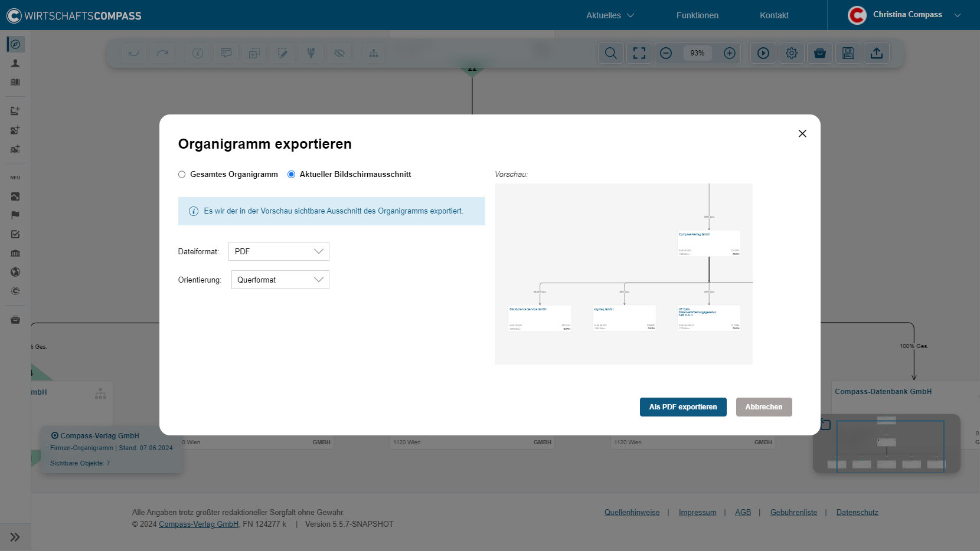Image resolution: width=980 pixels, height=551 pixels.
Task: Open Kontakt in top navigation
Action: pyautogui.click(x=774, y=15)
